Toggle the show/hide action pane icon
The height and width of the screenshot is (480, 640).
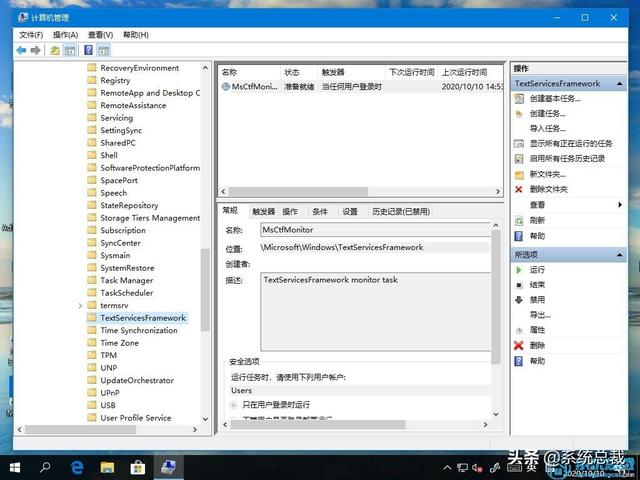click(104, 50)
